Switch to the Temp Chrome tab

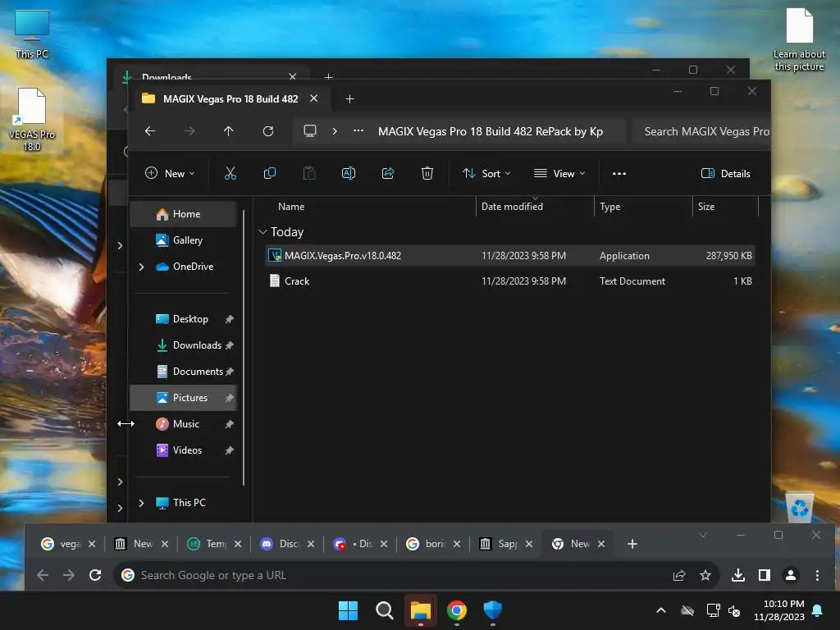(212, 544)
